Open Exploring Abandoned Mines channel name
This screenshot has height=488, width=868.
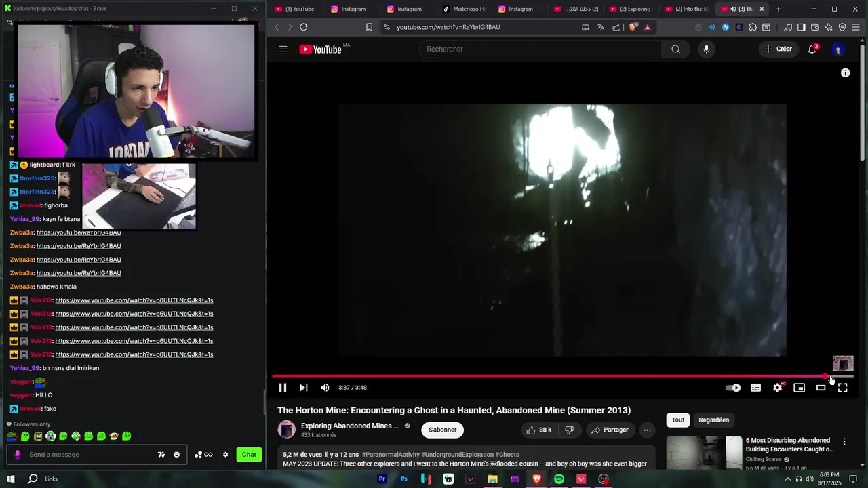pos(350,426)
